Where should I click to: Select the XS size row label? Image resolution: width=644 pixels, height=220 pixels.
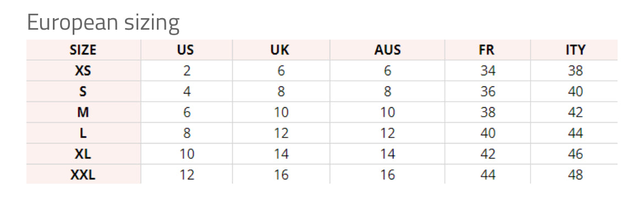pos(83,71)
